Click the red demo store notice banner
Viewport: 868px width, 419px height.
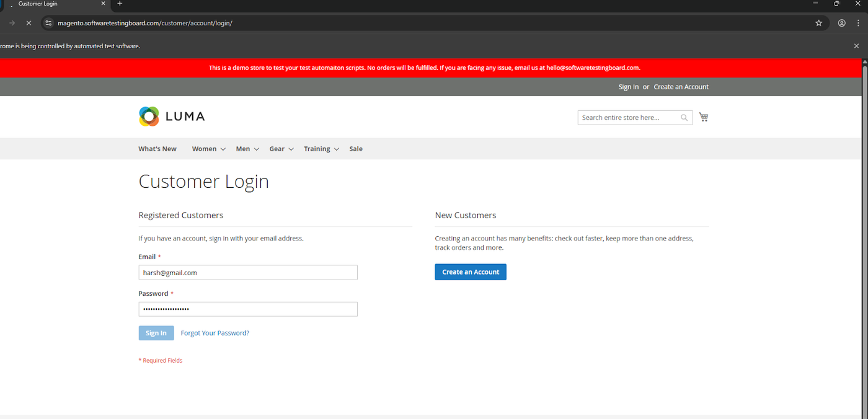(x=431, y=68)
